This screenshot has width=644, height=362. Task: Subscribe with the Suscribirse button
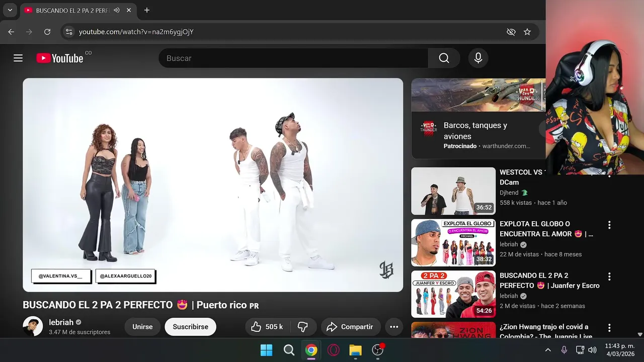point(190,327)
